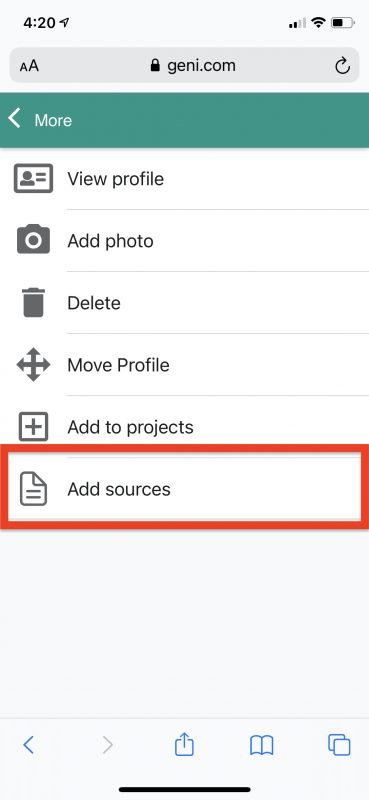The width and height of the screenshot is (369, 800).
Task: Tap the camera icon for Add photo
Action: coord(33,239)
